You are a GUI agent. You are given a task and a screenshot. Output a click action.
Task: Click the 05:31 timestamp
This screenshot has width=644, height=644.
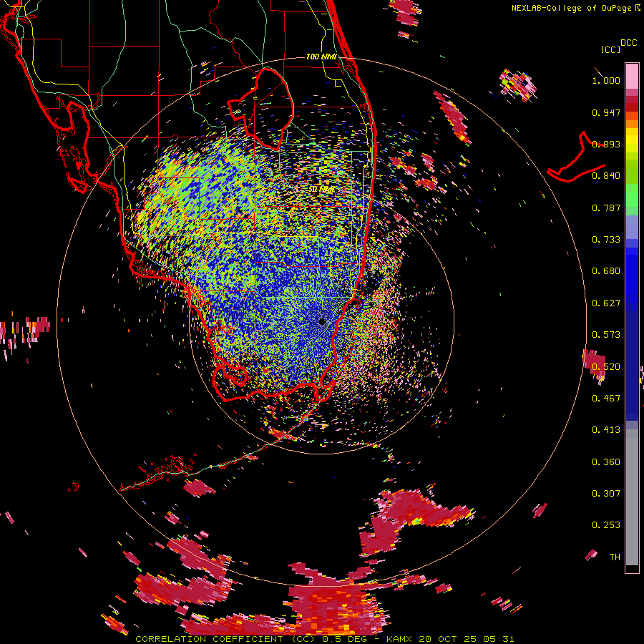click(499, 639)
